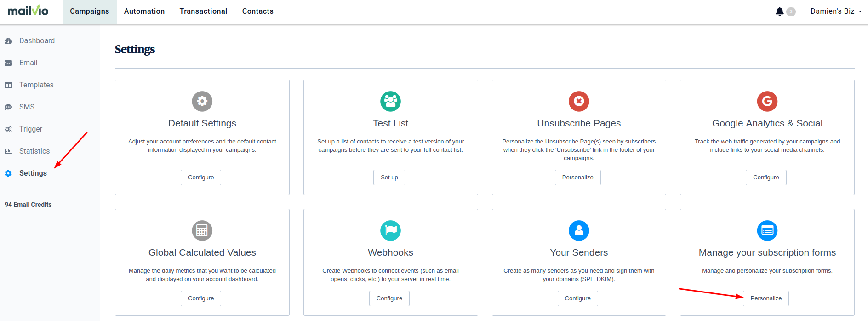This screenshot has width=868, height=321.
Task: Click the Global Calculated Values calculator icon
Action: click(x=202, y=230)
